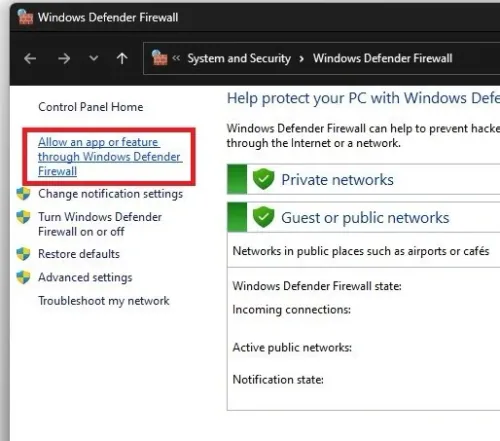Click 'Incoming connections:' label
The width and height of the screenshot is (500, 441).
point(292,310)
